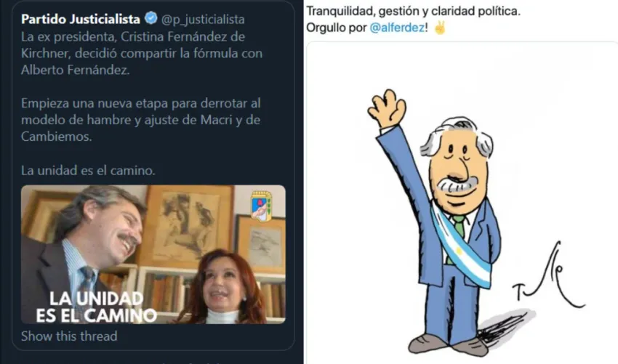
Task: Click the victory hand emoji after Orgullo
Action: pos(439,28)
